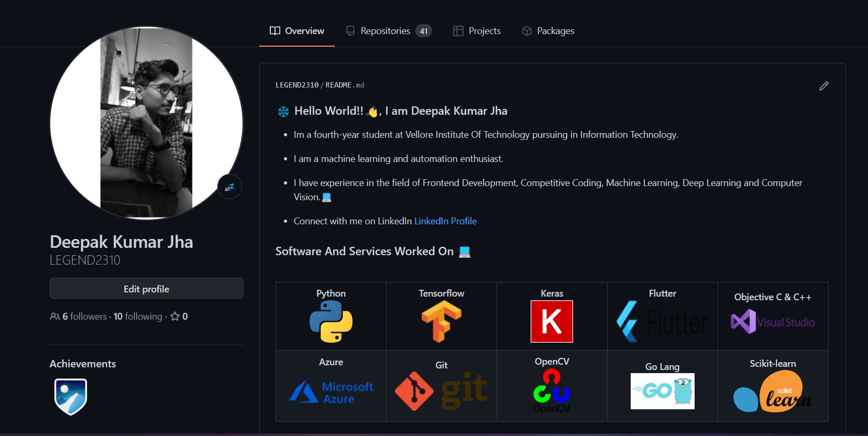Viewport: 868px width, 436px height.
Task: Click the Tensorflow logo
Action: (441, 322)
